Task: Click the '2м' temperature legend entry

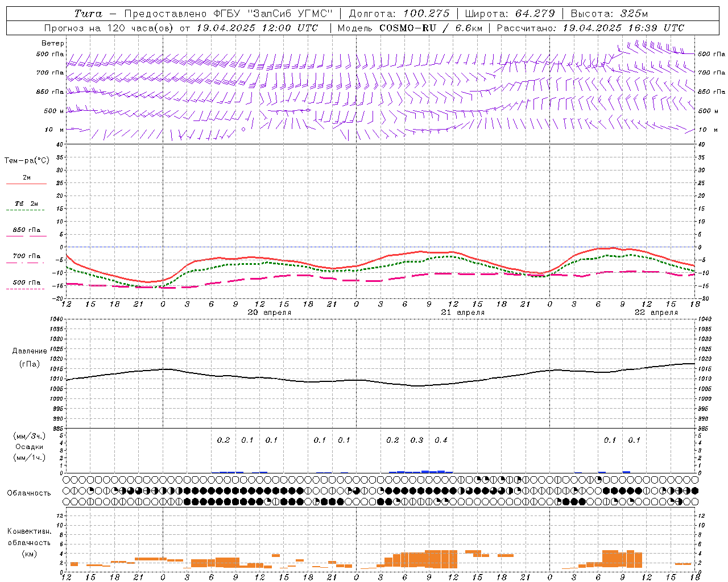Action: click(x=27, y=177)
